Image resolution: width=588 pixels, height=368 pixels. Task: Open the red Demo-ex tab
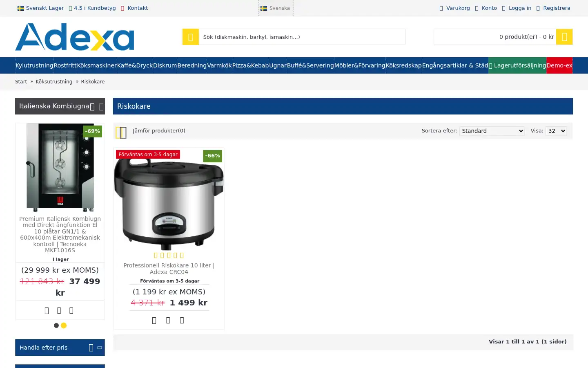click(559, 65)
